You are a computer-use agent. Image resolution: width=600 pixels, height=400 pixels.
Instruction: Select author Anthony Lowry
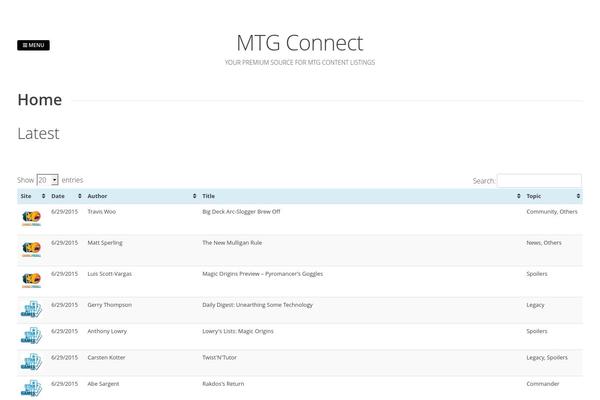pos(107,331)
